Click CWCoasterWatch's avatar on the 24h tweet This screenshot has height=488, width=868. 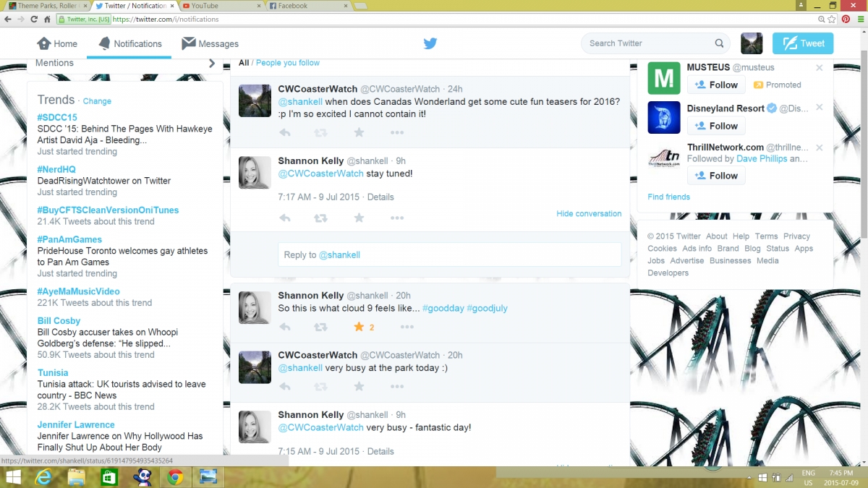[255, 100]
